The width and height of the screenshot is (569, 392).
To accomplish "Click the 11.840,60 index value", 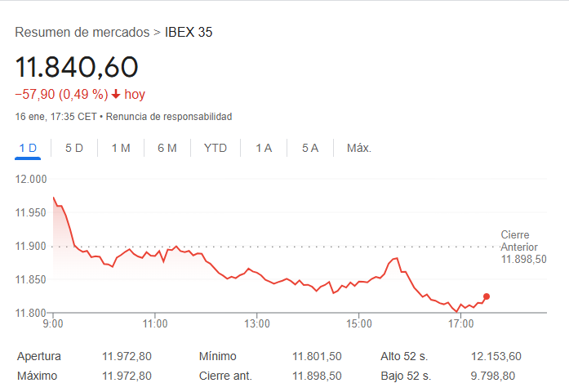I will click(x=77, y=67).
